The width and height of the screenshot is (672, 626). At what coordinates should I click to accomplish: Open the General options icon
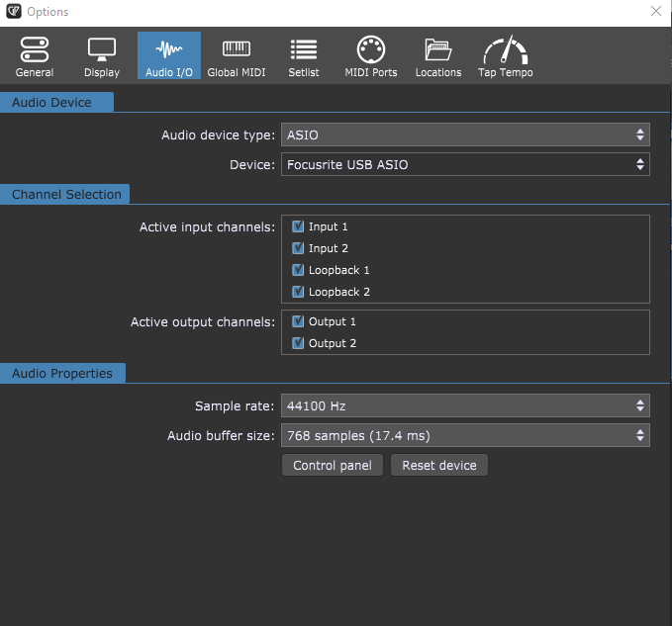click(x=35, y=56)
